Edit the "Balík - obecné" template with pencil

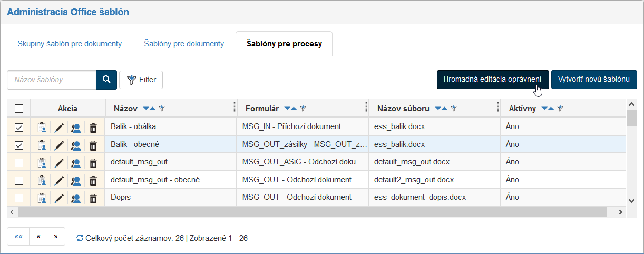click(60, 145)
